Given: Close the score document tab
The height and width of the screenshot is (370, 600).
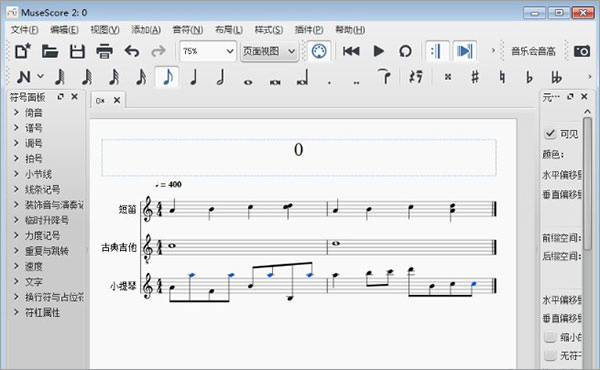Looking at the screenshot, I should [117, 100].
